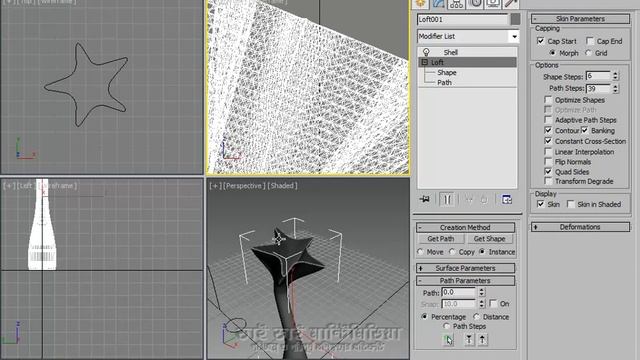The height and width of the screenshot is (360, 640).
Task: Click the Path Steps value field
Action: [598, 88]
